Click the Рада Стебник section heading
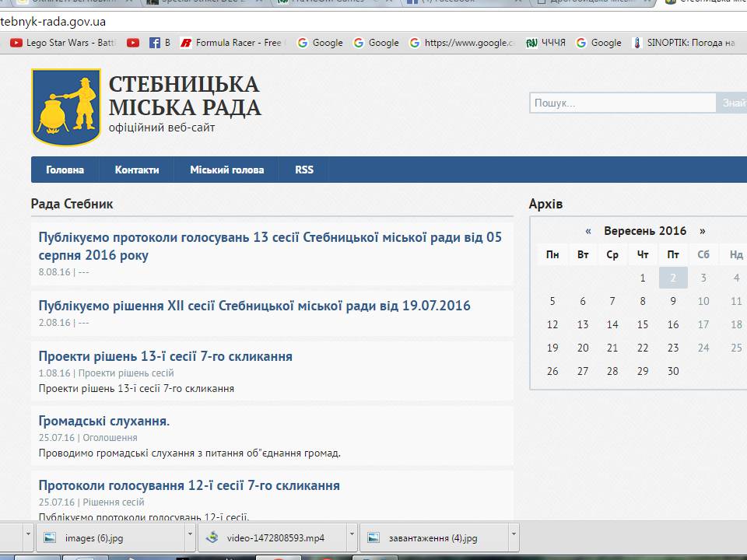Image resolution: width=747 pixels, height=560 pixels. 72,204
